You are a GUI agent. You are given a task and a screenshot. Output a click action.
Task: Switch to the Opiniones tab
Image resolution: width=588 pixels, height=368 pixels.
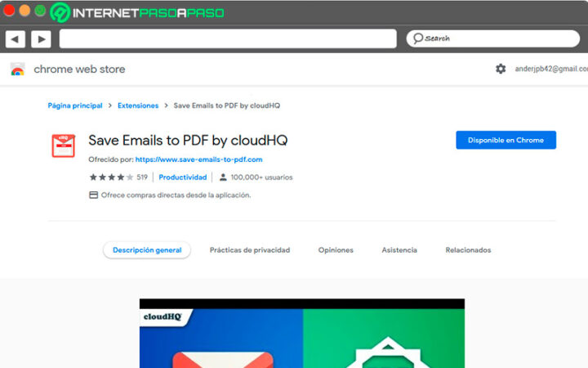pyautogui.click(x=336, y=250)
